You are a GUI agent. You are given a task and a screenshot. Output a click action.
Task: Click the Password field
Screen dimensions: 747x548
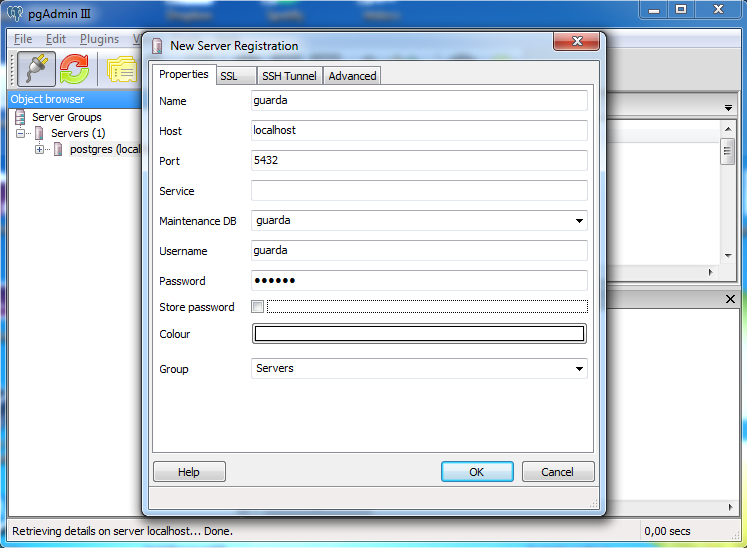(x=419, y=281)
